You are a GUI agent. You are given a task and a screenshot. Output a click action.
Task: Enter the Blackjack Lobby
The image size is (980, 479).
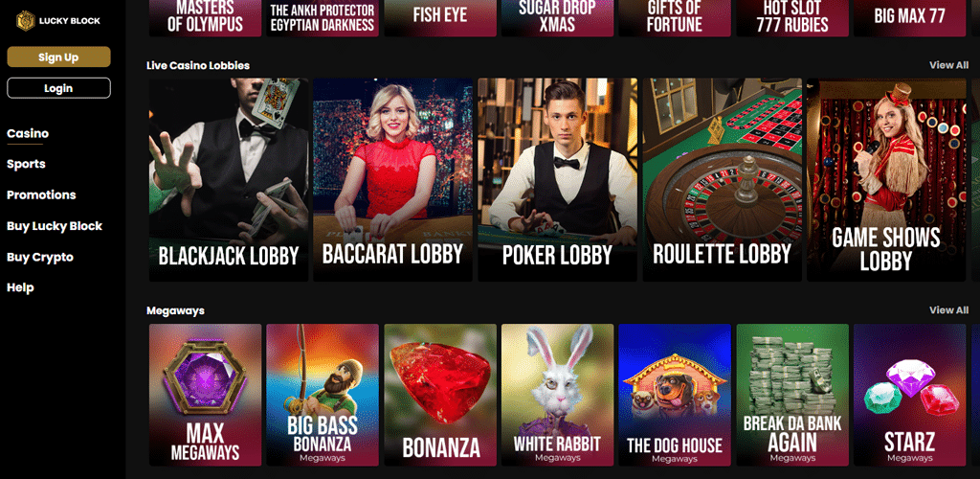[229, 179]
